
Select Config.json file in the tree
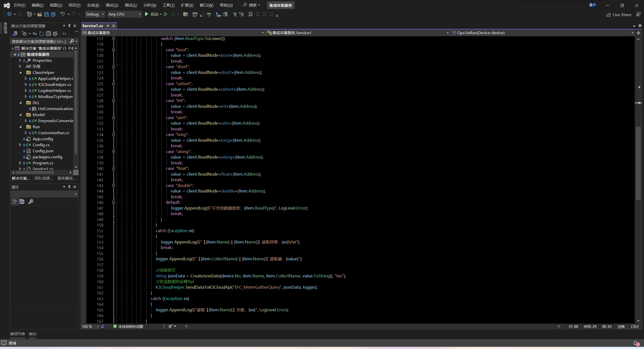[43, 151]
